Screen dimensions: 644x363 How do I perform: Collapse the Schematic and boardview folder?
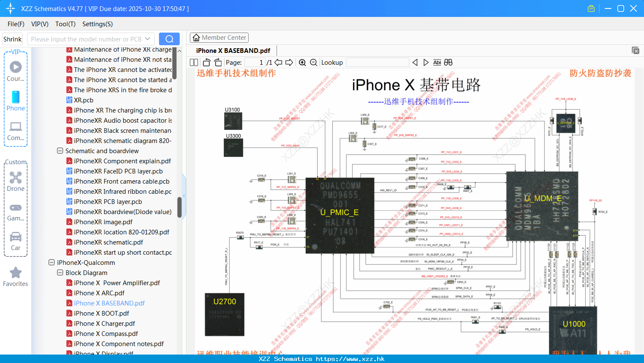[60, 151]
